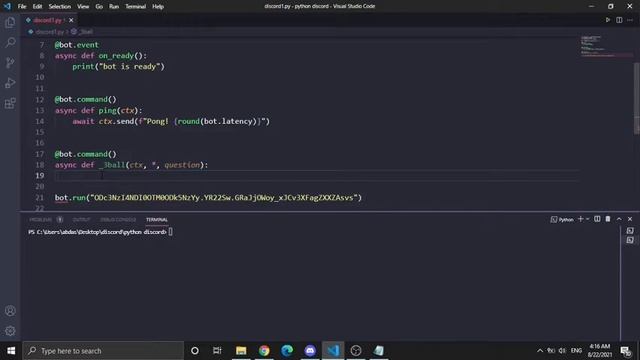640x360 pixels.
Task: Click line number 12 in gutter
Action: pyautogui.click(x=40, y=100)
